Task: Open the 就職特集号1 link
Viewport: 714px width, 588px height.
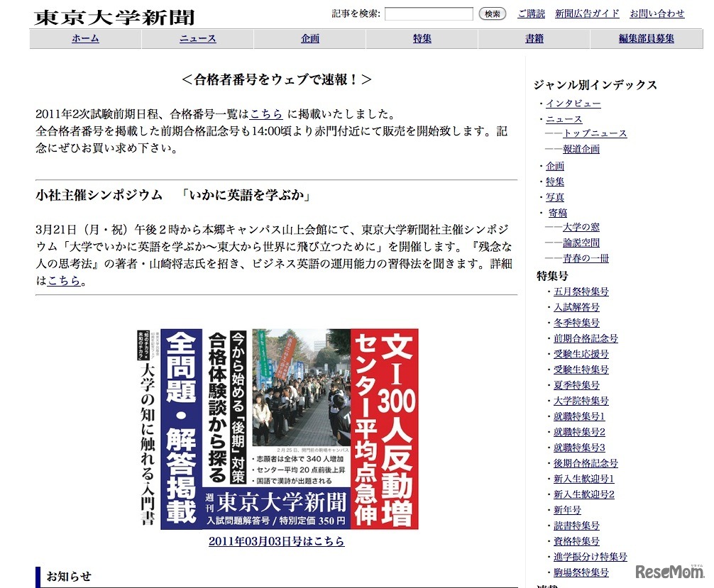Action: (579, 416)
